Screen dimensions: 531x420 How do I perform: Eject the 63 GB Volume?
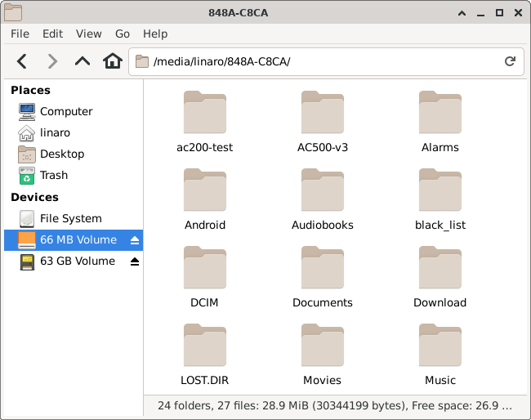135,261
